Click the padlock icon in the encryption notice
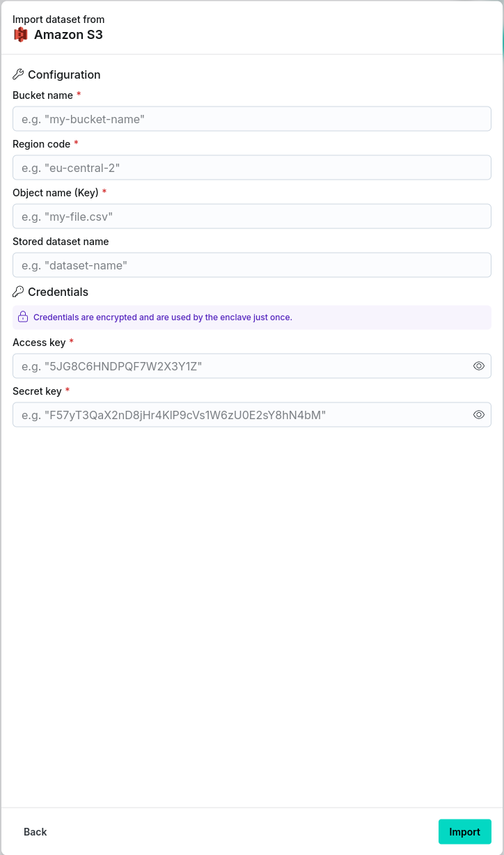The image size is (504, 855). [x=23, y=317]
